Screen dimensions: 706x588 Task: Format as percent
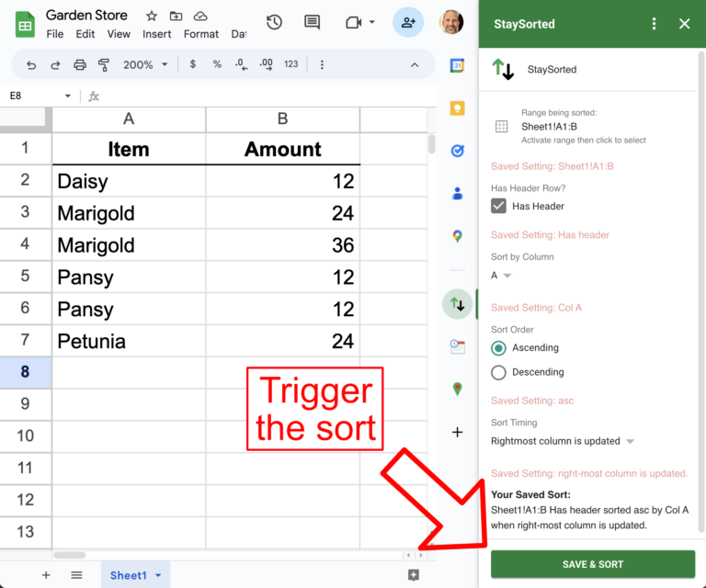217,64
